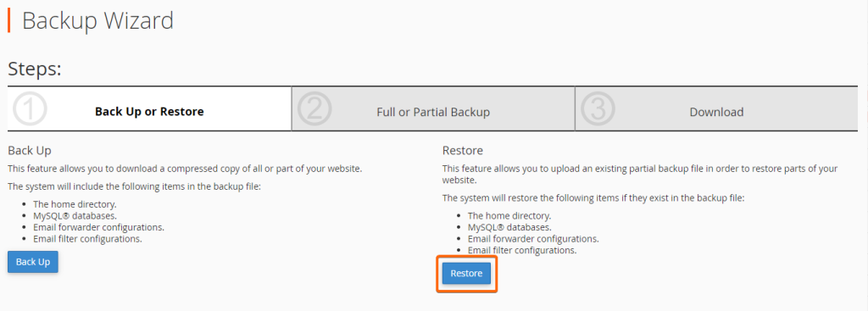Screen dimensions: 868x311
Task: Click MySQL databases item under Restore
Action: (509, 227)
